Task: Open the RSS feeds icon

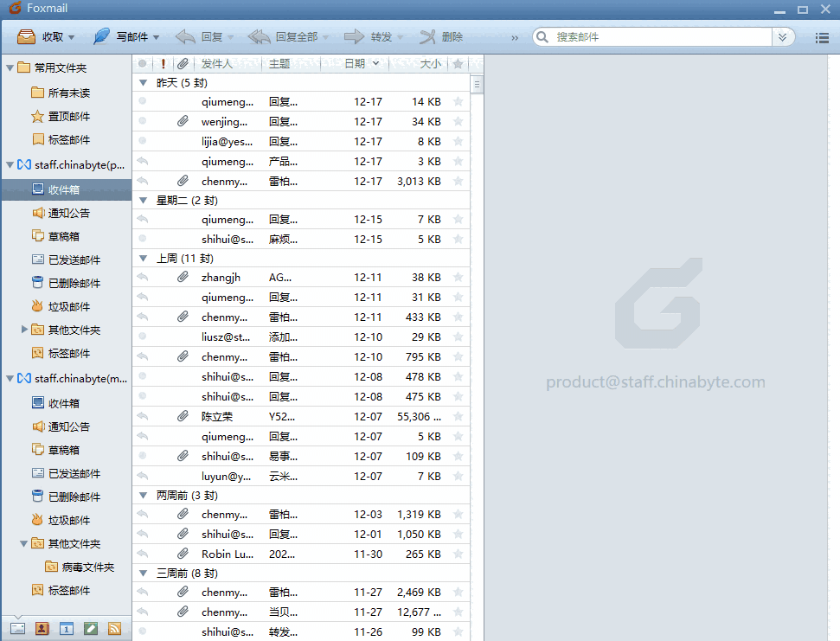Action: point(114,629)
